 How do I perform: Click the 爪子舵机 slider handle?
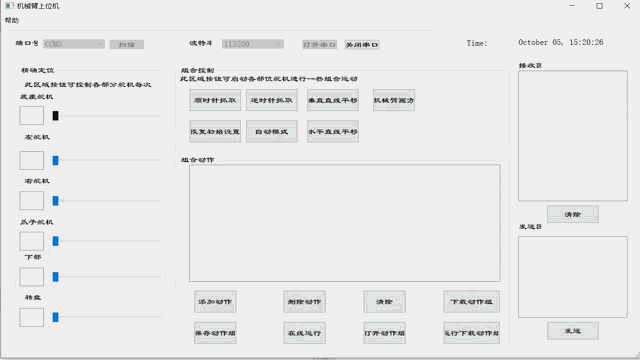tap(56, 241)
